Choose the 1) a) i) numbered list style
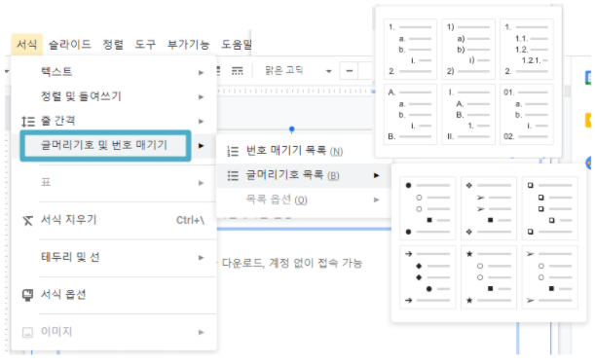The width and height of the screenshot is (595, 364). click(x=468, y=50)
